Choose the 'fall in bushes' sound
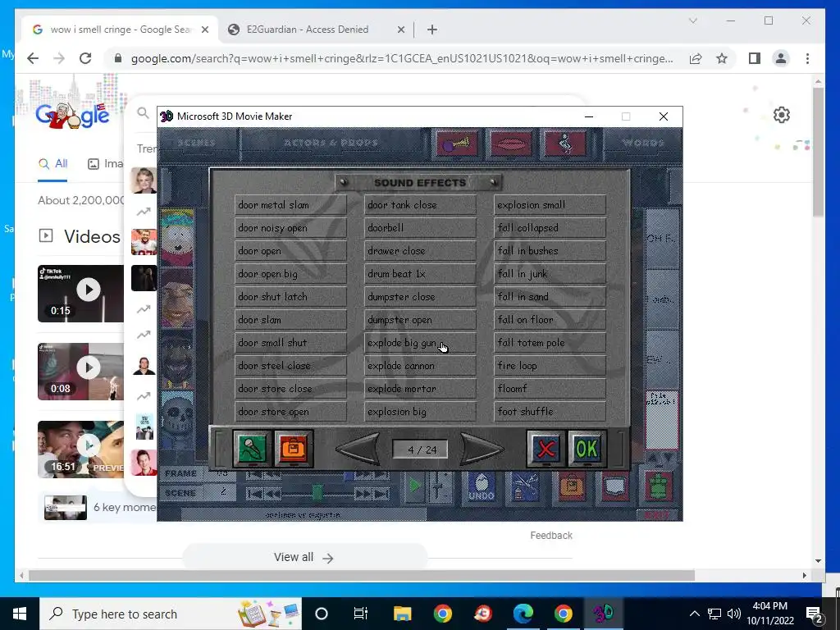This screenshot has height=630, width=840. [550, 251]
